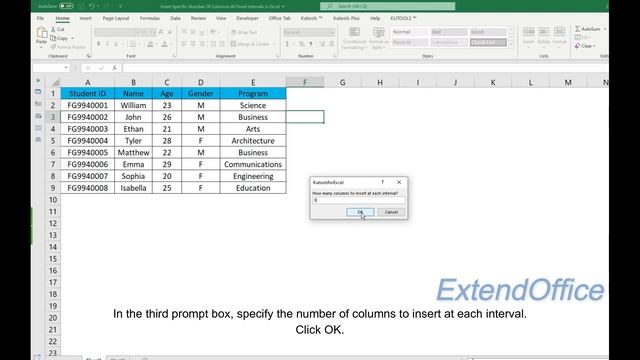Switch to the Insert ribbon tab
Screen dimensions: 640x360
86,18
